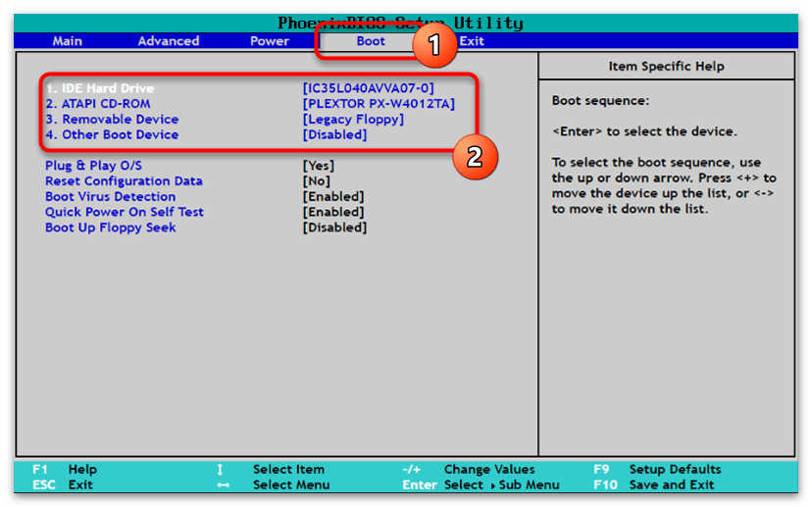
Task: Click the red numbered marker 1
Action: coord(431,43)
